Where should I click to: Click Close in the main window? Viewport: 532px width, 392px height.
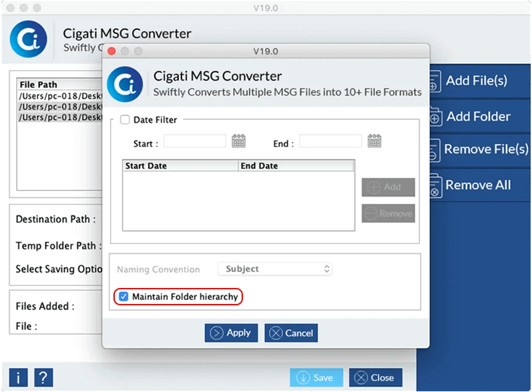[x=376, y=377]
